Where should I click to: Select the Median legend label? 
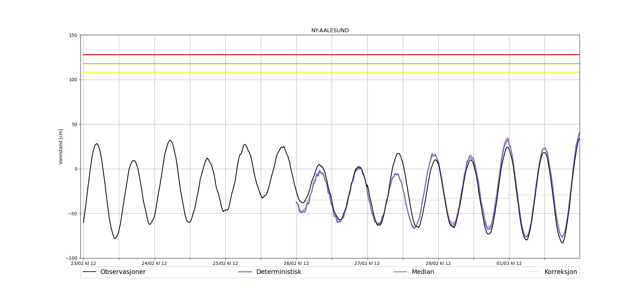point(423,272)
